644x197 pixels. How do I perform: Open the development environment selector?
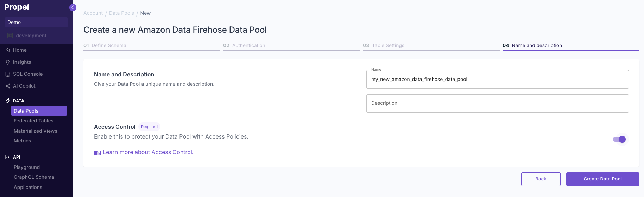coord(36,36)
